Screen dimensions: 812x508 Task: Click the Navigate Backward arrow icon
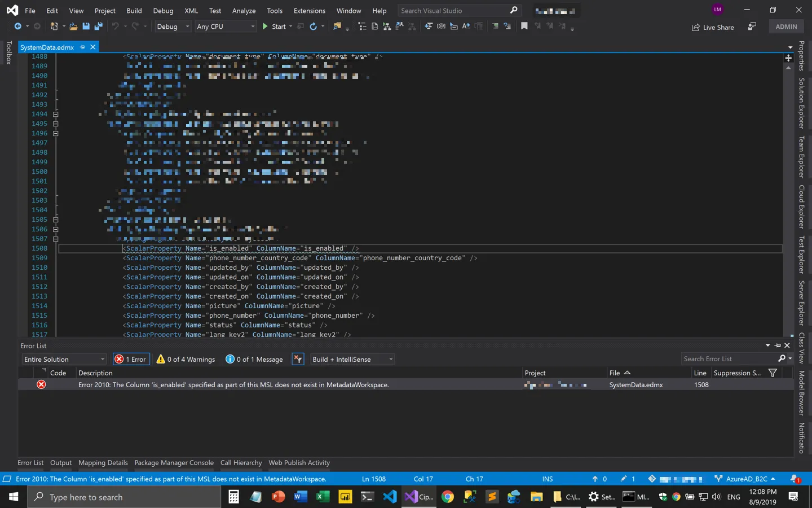(x=17, y=27)
